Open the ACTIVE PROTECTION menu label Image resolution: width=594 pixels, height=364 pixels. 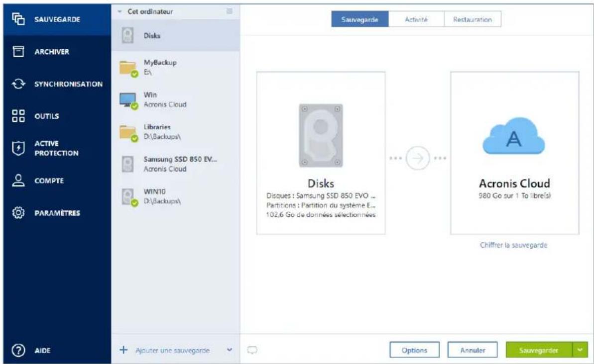click(56, 148)
